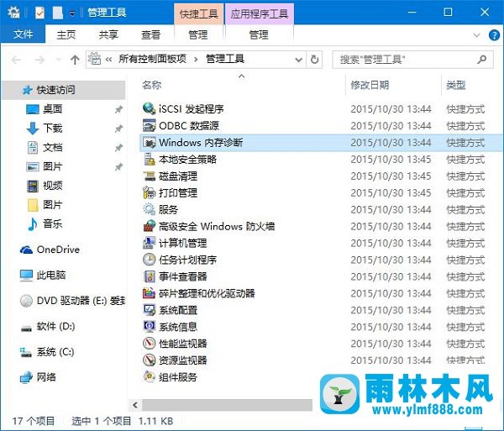Expand hidden path items in address bar
Screen dimensions: 504x431
(109, 60)
